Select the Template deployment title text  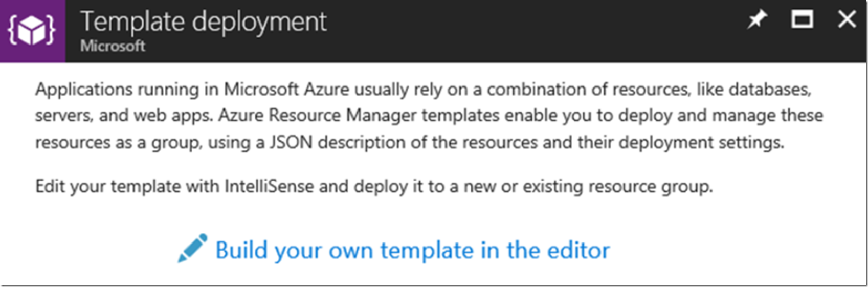point(204,22)
